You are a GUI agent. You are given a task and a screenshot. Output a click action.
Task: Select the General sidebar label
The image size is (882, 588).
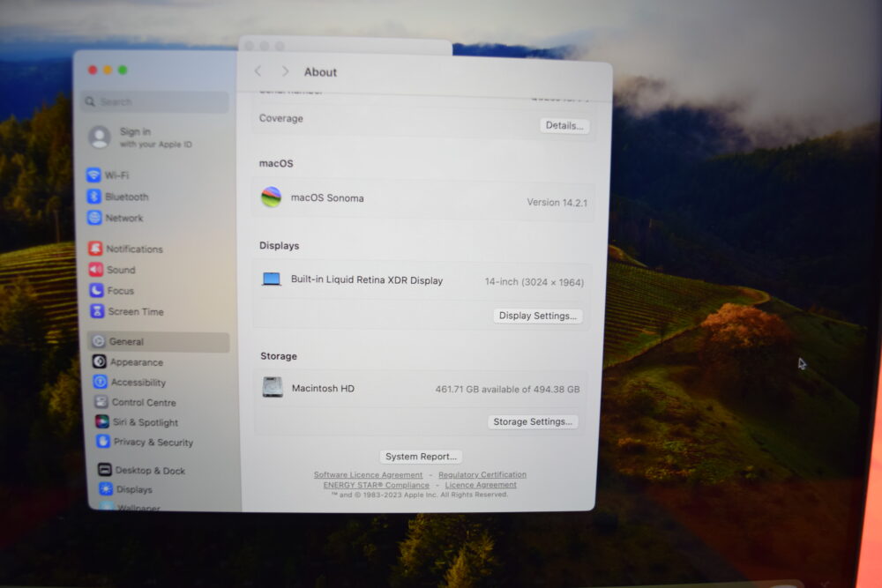pos(126,342)
